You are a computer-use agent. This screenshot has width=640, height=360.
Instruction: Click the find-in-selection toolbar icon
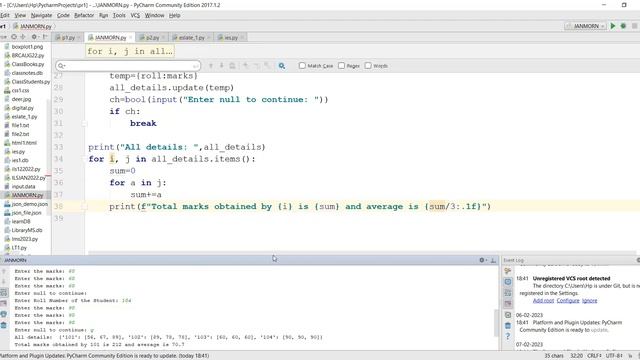point(232,66)
